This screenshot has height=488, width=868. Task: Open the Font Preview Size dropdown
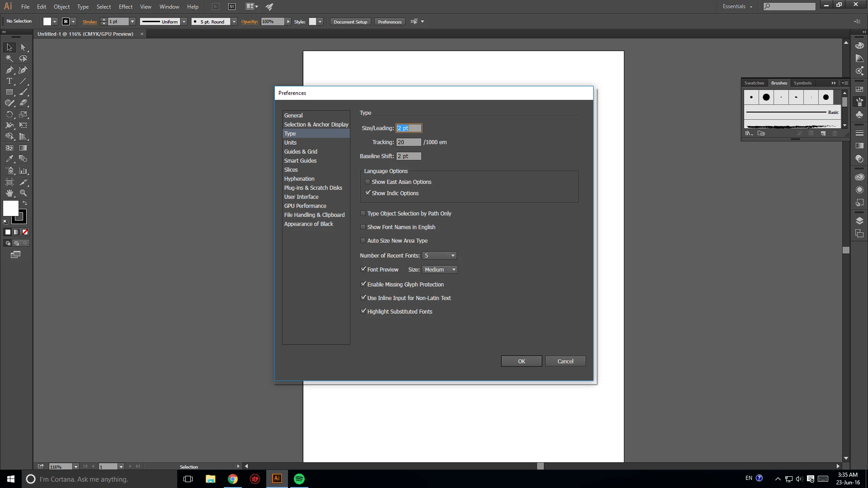tap(453, 270)
